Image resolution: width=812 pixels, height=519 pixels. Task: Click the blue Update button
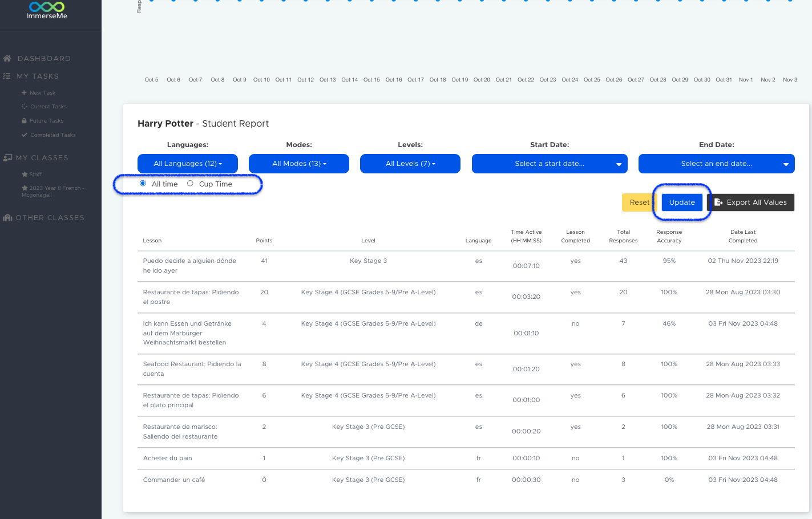[682, 202]
